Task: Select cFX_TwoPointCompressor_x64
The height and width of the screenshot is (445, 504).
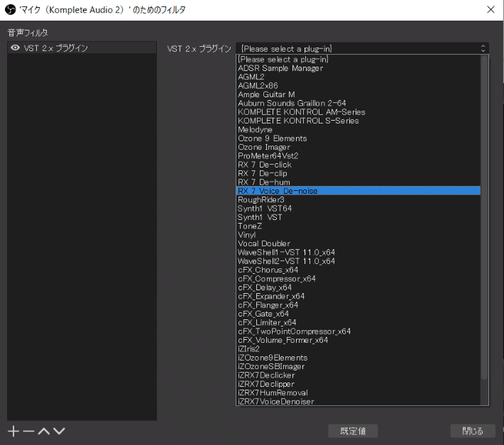Action: point(358,331)
